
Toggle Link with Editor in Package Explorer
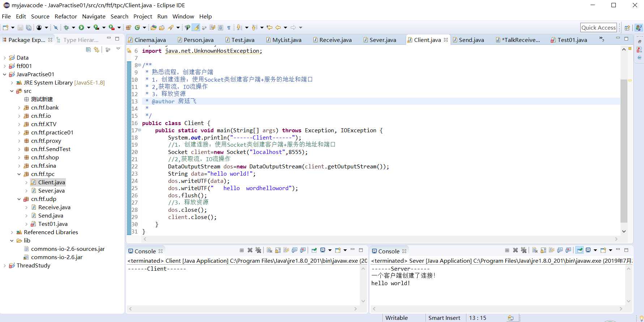coord(96,50)
